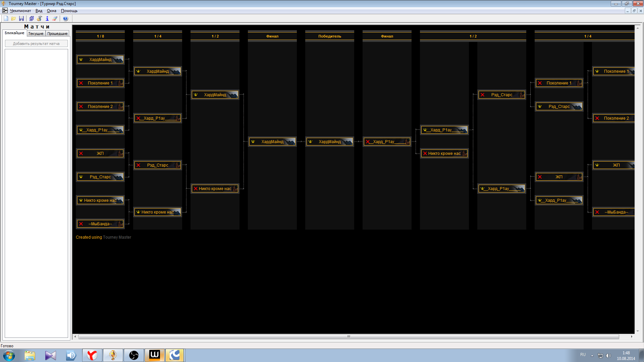Click the horizontal scrollbar right arrow
The image size is (644, 362).
(x=632, y=337)
